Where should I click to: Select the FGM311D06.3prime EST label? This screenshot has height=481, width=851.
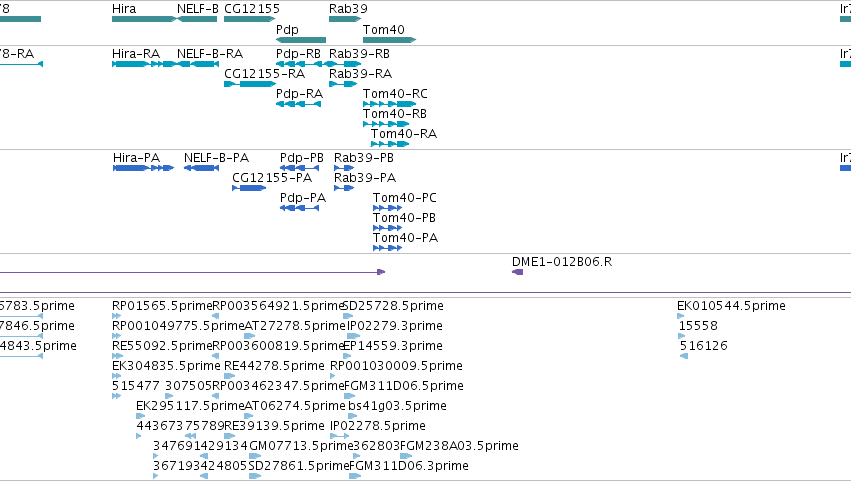(x=409, y=466)
